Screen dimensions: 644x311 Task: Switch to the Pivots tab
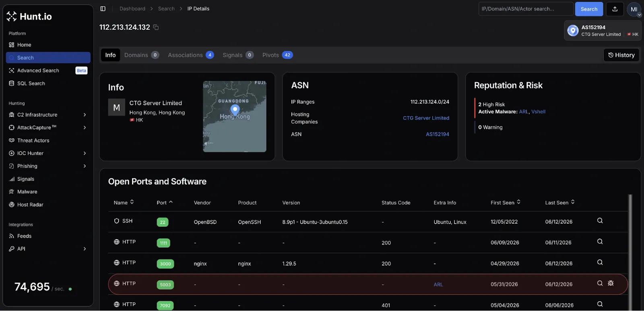pos(277,55)
